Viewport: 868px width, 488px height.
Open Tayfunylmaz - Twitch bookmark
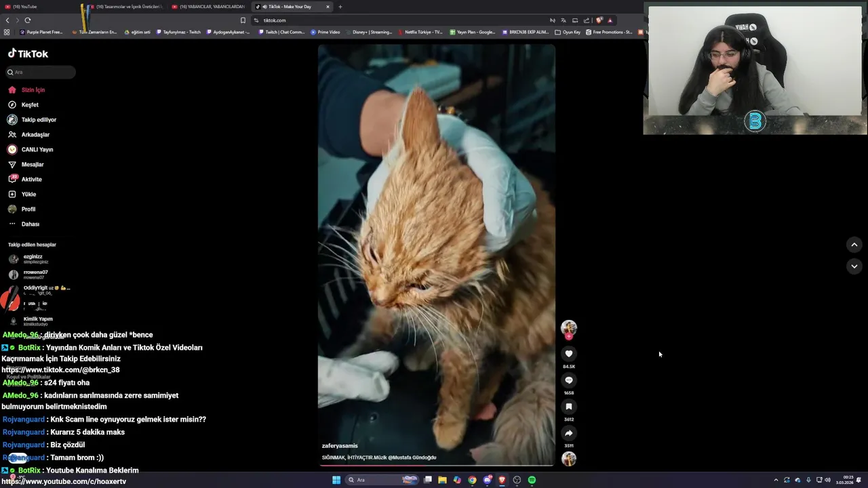point(179,32)
